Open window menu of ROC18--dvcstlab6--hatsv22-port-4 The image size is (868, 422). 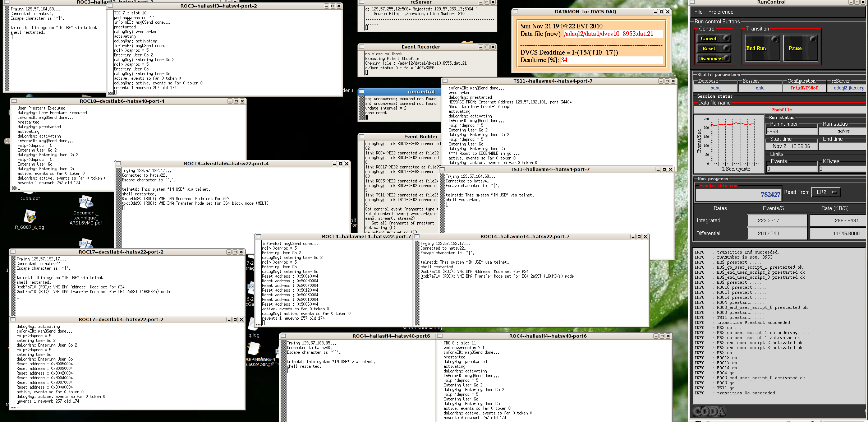[x=118, y=163]
